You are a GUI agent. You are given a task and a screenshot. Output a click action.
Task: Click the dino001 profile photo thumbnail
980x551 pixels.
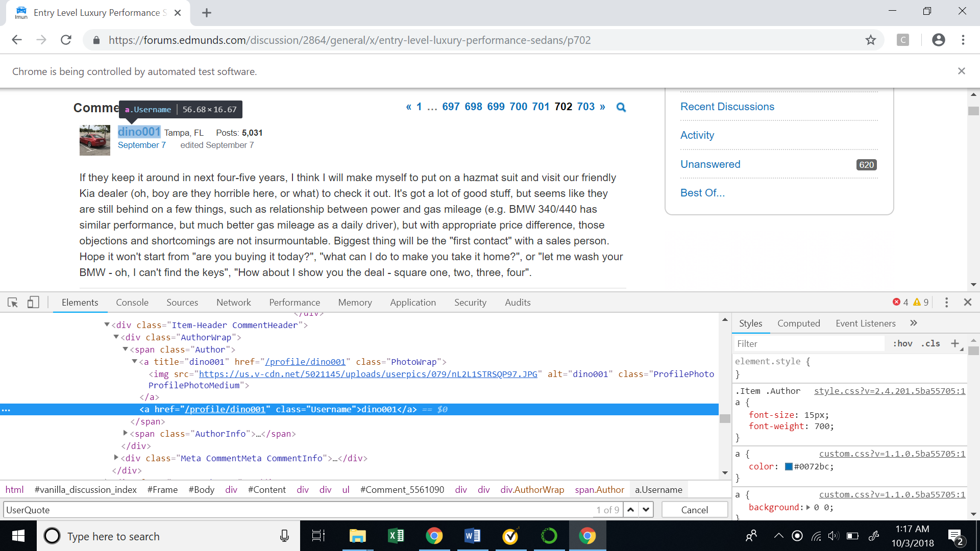click(95, 140)
